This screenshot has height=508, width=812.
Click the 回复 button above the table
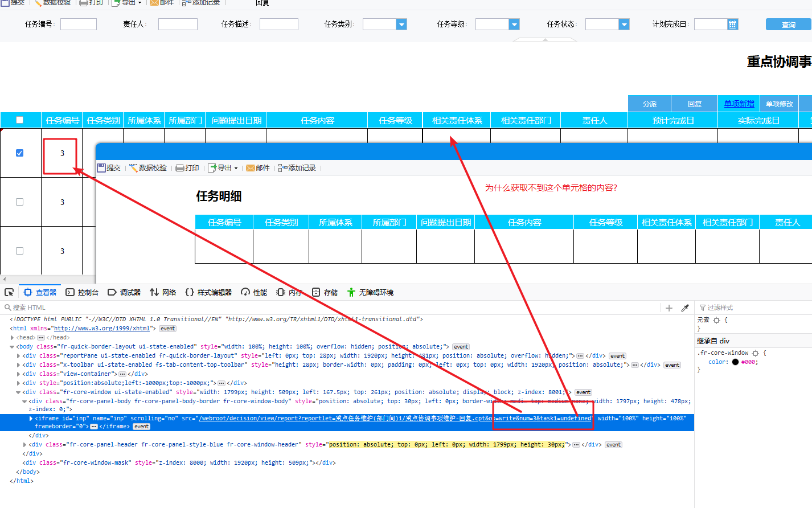(695, 104)
